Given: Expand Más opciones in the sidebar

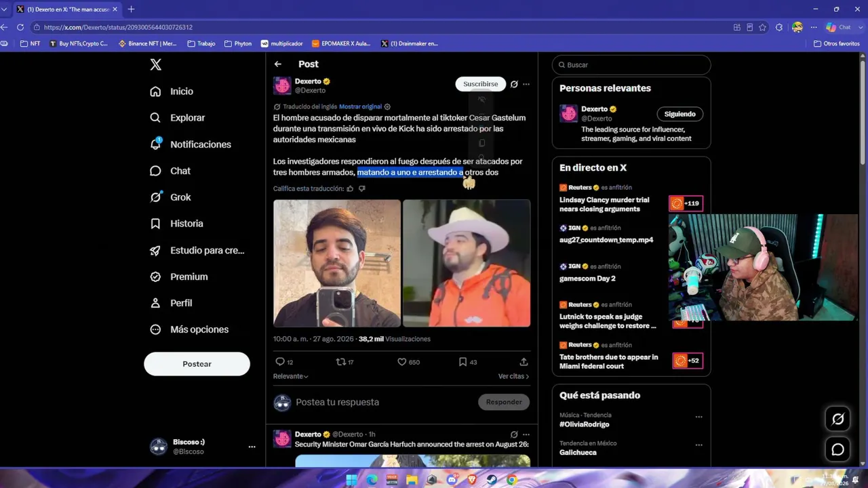Looking at the screenshot, I should point(189,329).
